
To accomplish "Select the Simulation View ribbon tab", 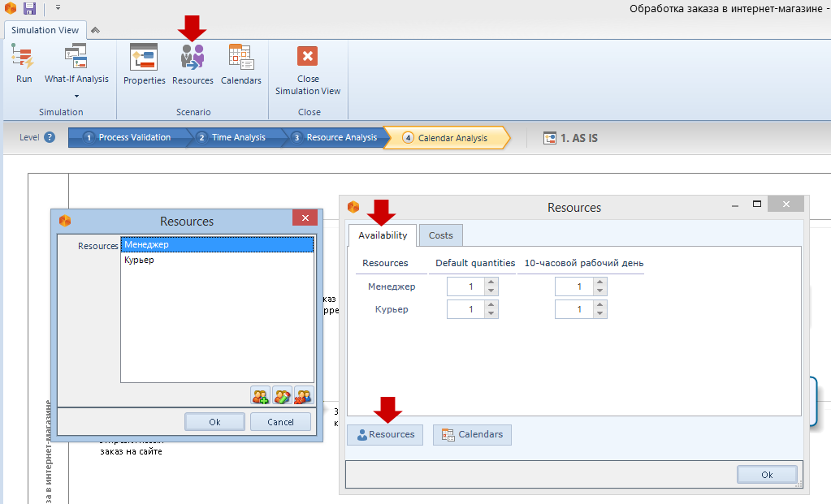I will 45,30.
